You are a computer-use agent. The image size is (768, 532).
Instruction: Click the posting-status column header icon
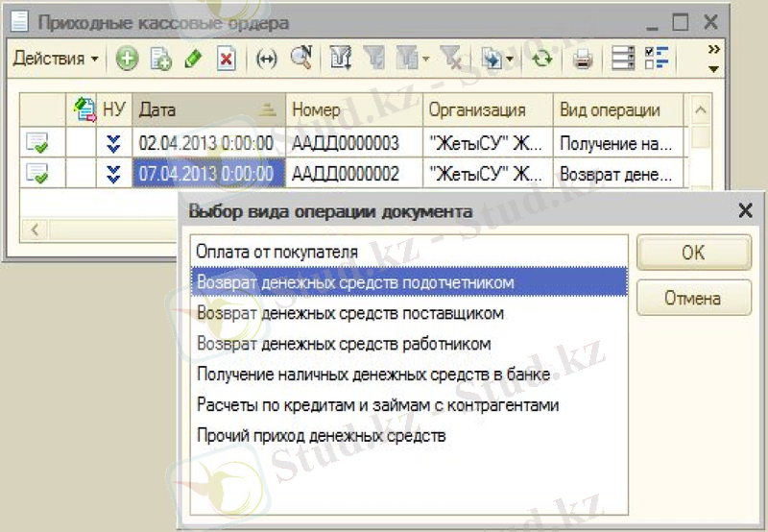point(84,109)
